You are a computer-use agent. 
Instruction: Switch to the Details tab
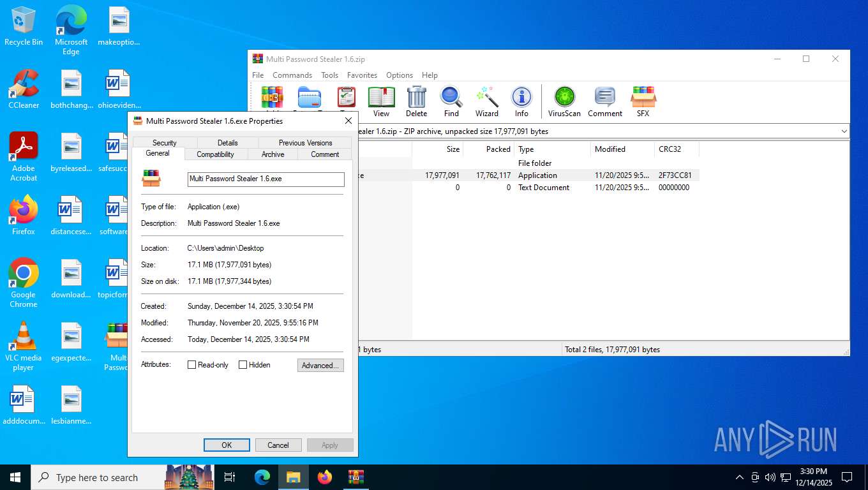pos(228,143)
